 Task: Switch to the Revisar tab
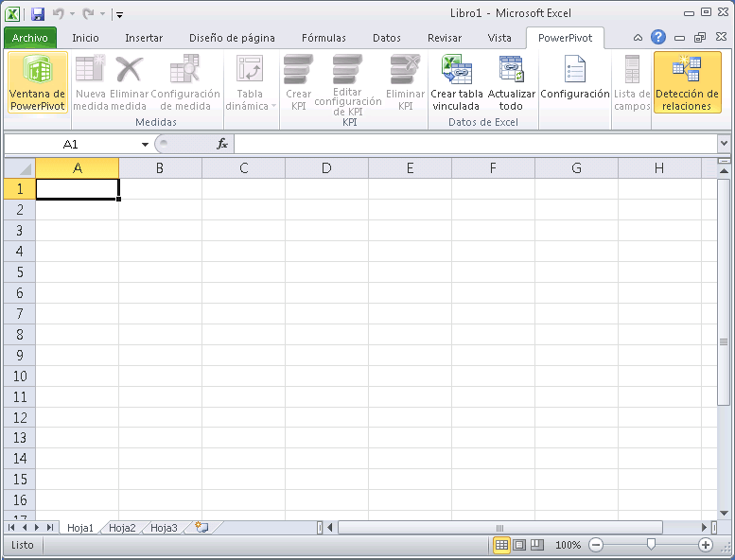click(445, 38)
